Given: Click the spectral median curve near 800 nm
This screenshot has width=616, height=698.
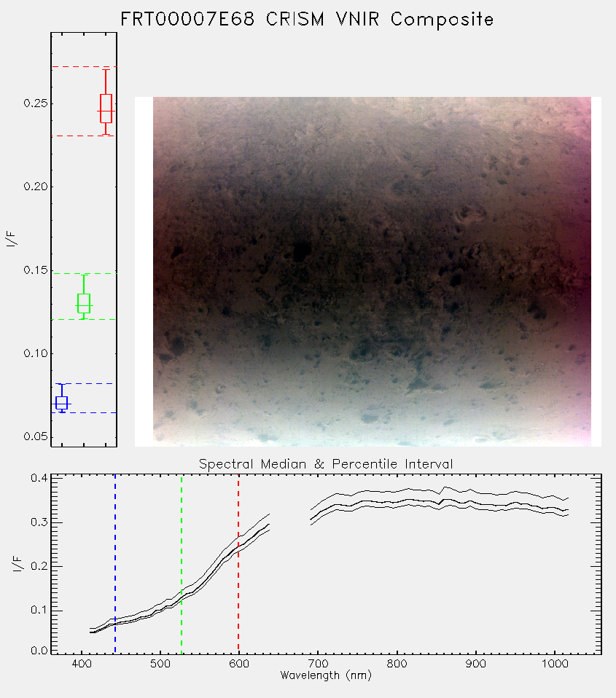Looking at the screenshot, I should pos(397,502).
